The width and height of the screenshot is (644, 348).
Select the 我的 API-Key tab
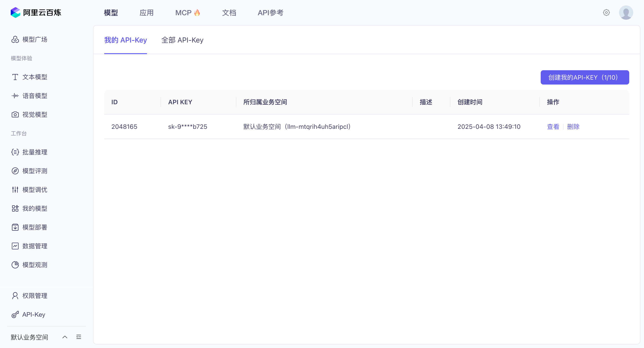coord(125,40)
